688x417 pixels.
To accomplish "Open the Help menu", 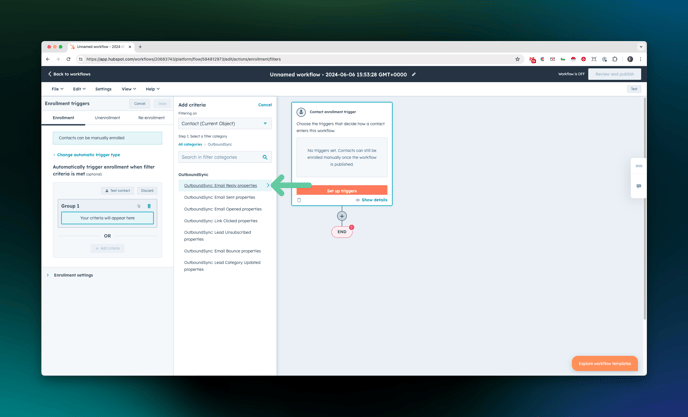I will click(x=152, y=89).
